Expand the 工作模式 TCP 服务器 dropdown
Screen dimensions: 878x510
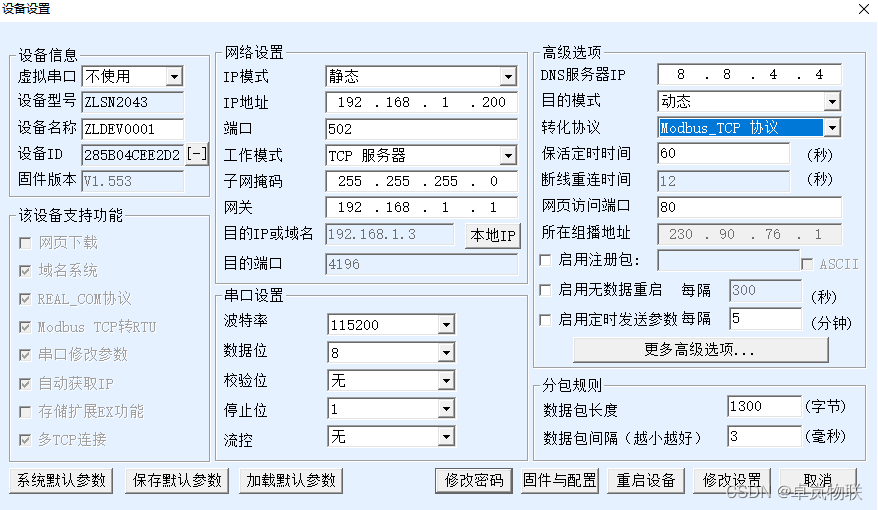508,155
